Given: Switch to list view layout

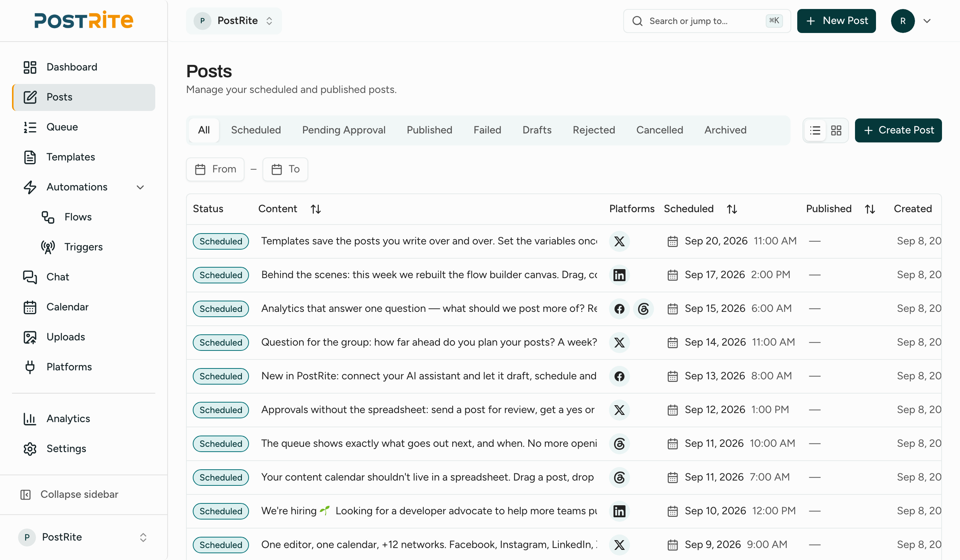Looking at the screenshot, I should (815, 130).
